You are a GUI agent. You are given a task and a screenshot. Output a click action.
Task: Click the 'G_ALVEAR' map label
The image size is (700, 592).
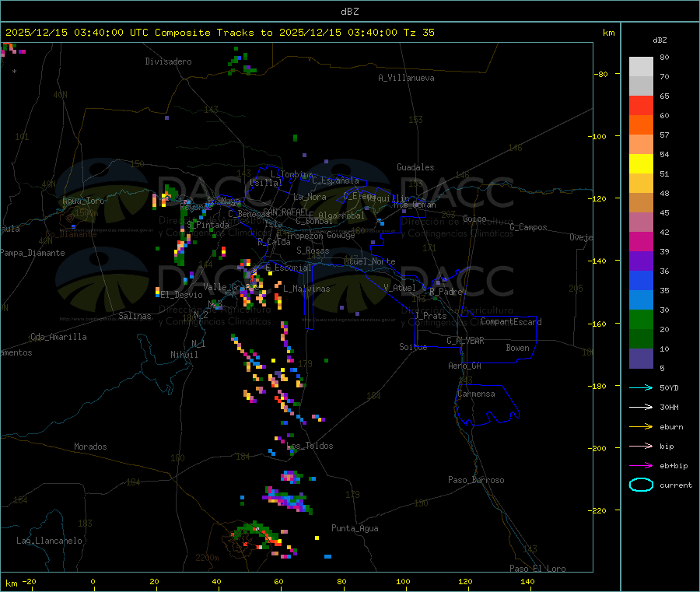(x=465, y=341)
